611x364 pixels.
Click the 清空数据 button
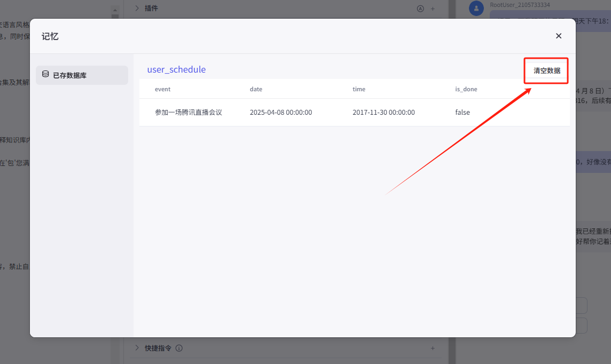(x=546, y=70)
